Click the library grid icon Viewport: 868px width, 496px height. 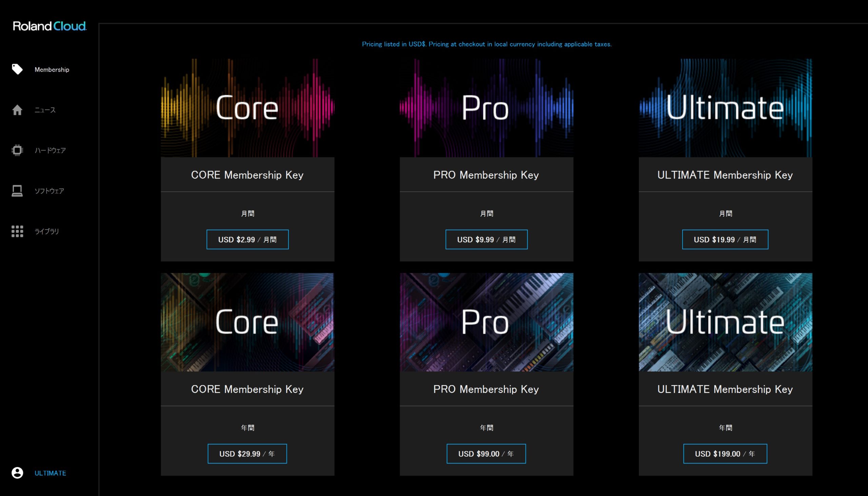(17, 231)
